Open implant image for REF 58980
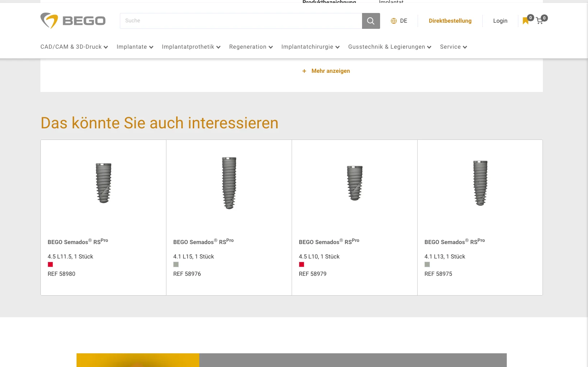Viewport: 588px width, 367px height. [x=104, y=183]
